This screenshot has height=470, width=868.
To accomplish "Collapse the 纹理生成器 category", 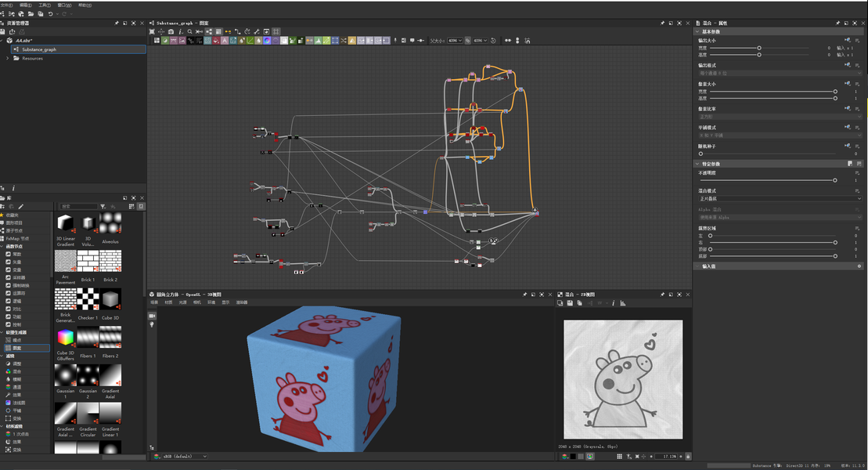I will 2,333.
